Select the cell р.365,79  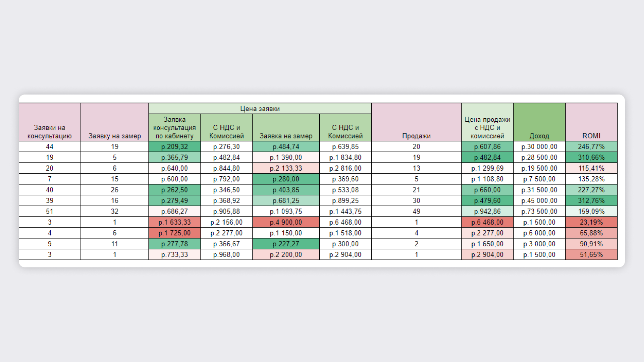pos(175,158)
